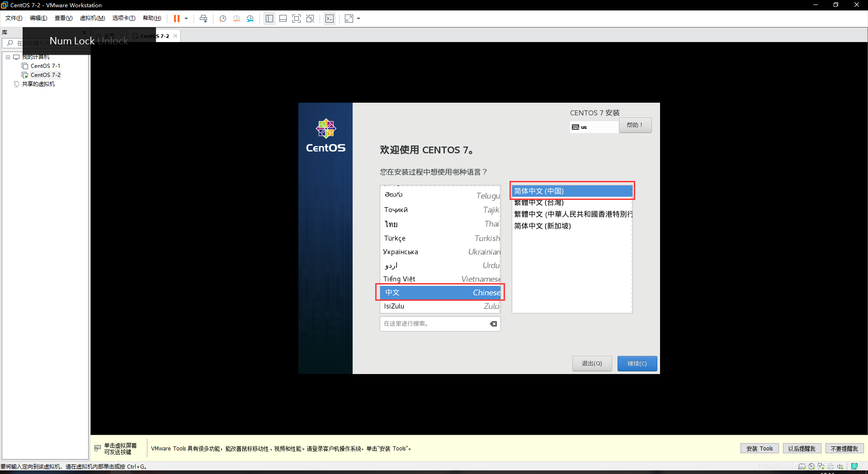Open the 文件(F) menu
The height and width of the screenshot is (474, 868).
point(14,18)
